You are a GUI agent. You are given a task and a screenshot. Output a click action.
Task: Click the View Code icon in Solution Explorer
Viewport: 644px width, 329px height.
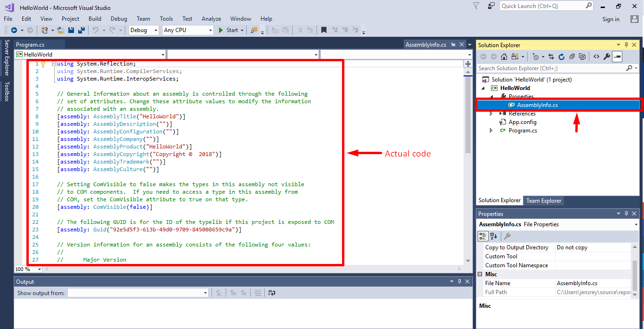pos(596,57)
